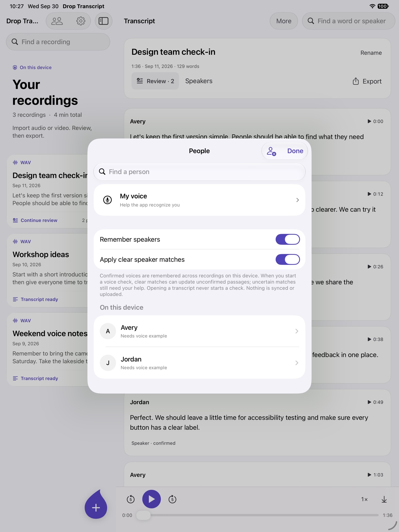The image size is (399, 532).
Task: Open settings gear icon
Action: coord(81,21)
